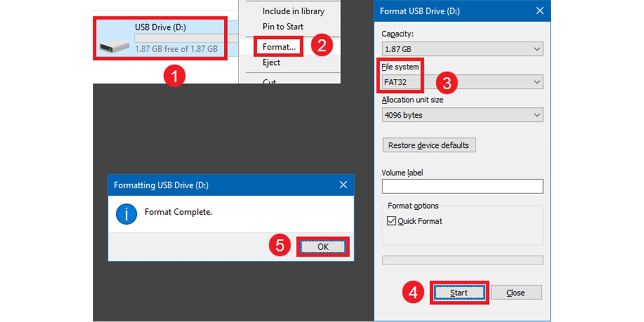The image size is (644, 322).
Task: Select Format... from the context menu
Action: pyautogui.click(x=279, y=47)
